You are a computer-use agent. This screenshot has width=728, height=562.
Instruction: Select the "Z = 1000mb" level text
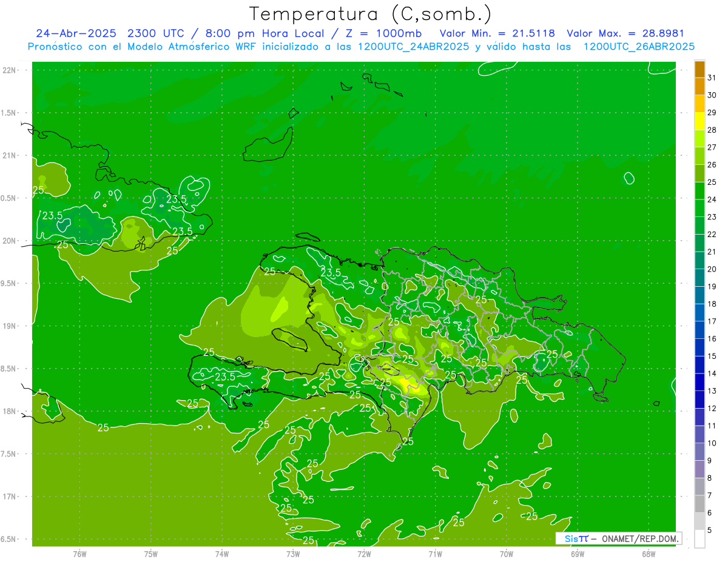point(383,34)
